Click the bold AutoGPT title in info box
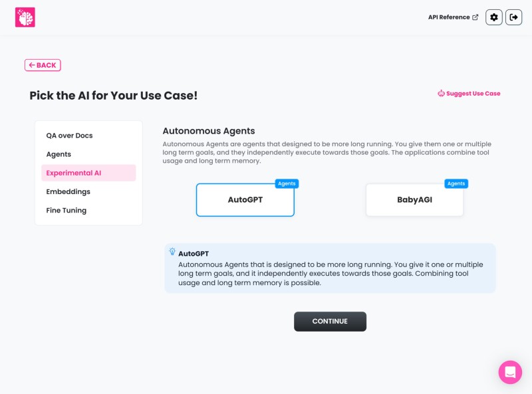Screen dimensions: 532x394 point(194,254)
